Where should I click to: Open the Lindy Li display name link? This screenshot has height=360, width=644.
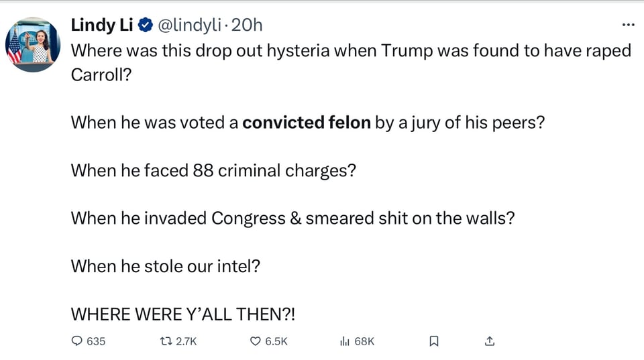point(102,25)
